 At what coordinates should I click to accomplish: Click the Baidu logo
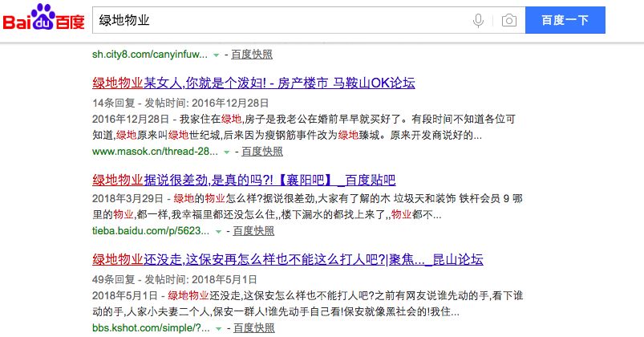[43, 18]
